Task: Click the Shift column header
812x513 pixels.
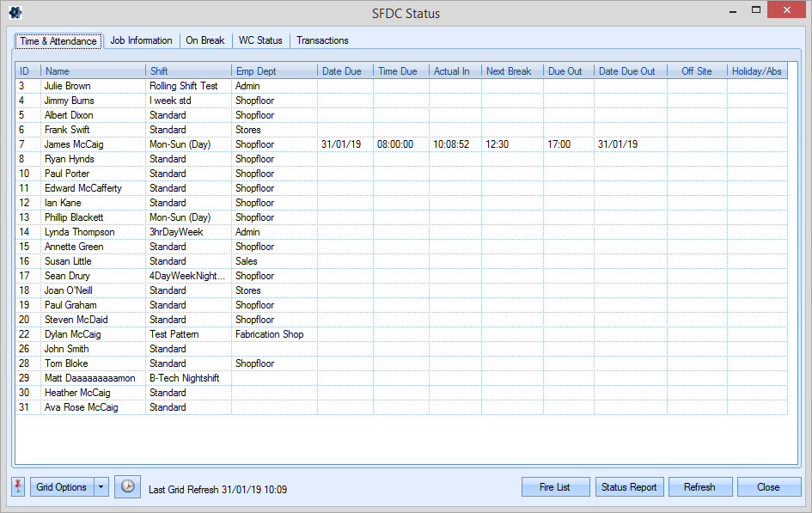Action: click(x=187, y=71)
